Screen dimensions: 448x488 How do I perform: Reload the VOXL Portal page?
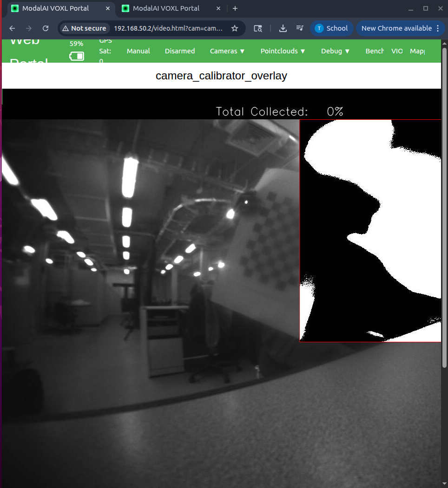(x=45, y=28)
